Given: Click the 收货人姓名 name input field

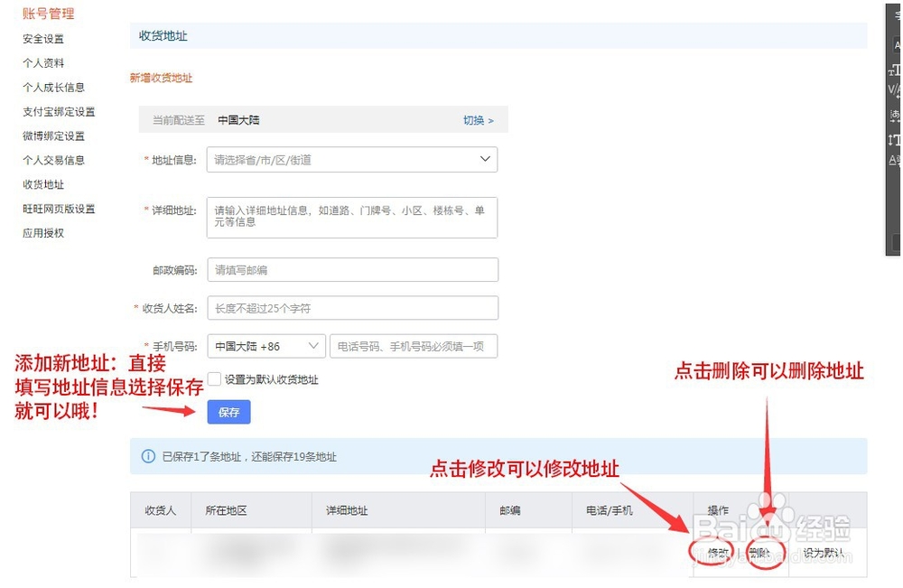Looking at the screenshot, I should coord(352,308).
